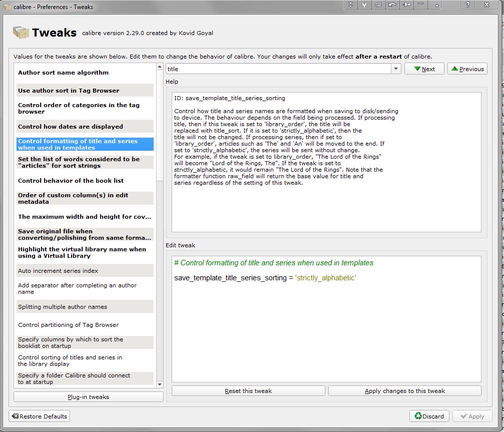Image resolution: width=504 pixels, height=432 pixels.
Task: Select Author sort name algorithm tweak
Action: [x=85, y=72]
